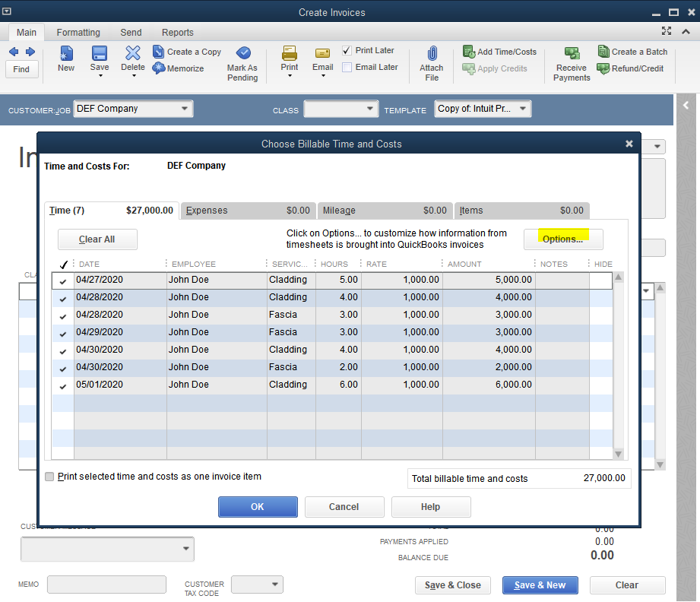Check the Email Later checkbox

coord(347,68)
